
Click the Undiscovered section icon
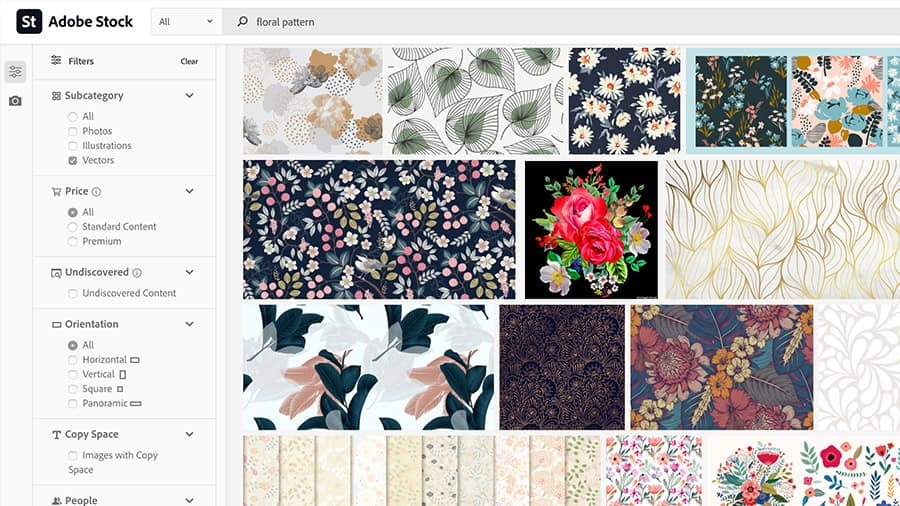tap(56, 273)
